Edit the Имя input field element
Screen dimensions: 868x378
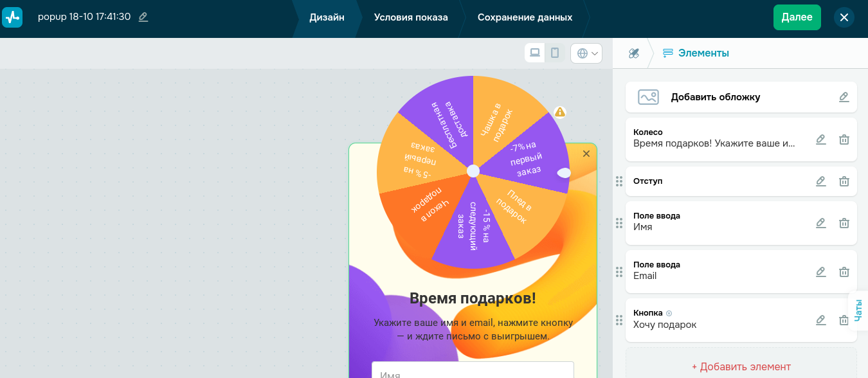tap(820, 223)
